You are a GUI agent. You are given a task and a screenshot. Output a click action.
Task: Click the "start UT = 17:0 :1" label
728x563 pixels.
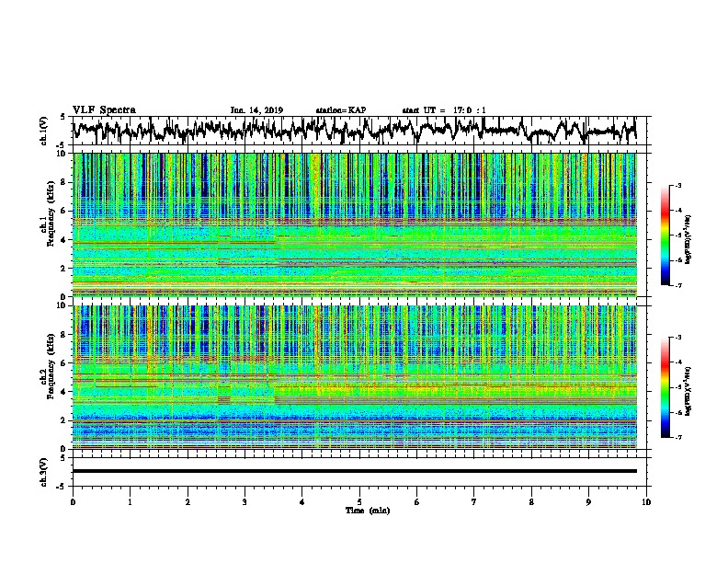444,110
